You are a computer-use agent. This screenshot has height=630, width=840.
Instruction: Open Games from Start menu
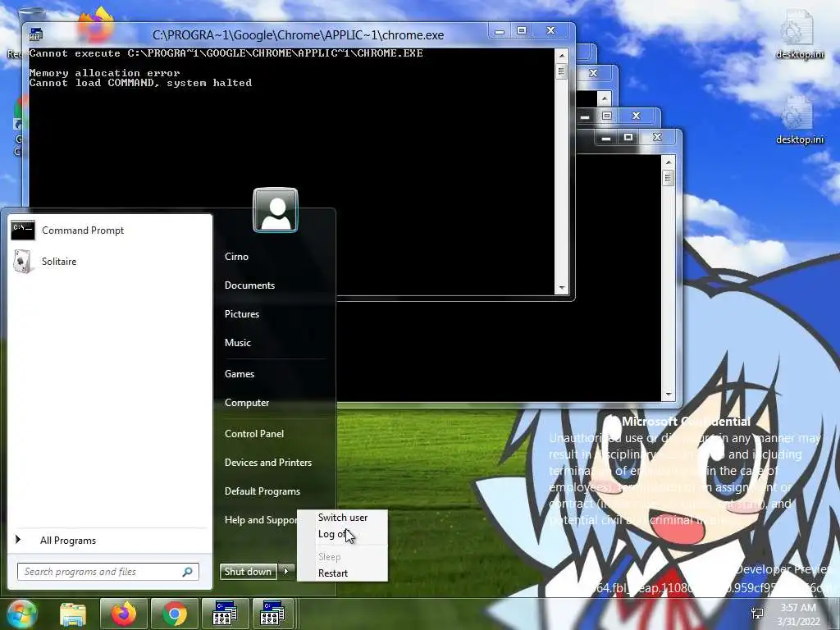coord(240,374)
